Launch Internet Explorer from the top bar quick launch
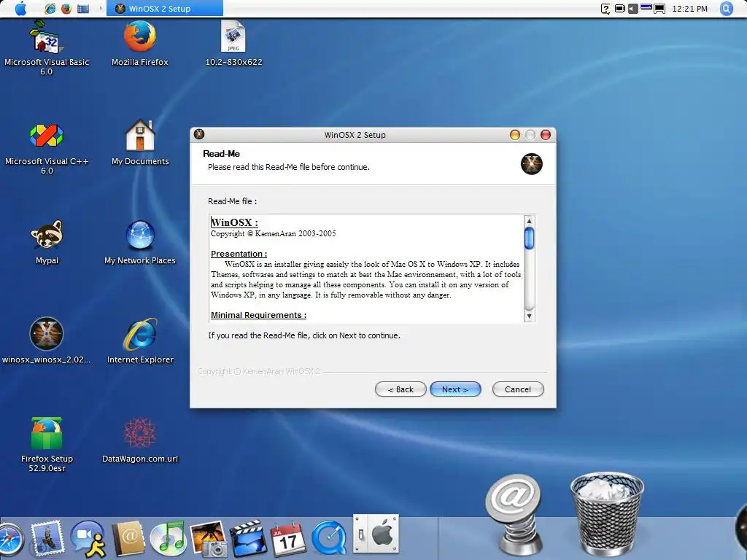This screenshot has width=747, height=560. (50, 9)
